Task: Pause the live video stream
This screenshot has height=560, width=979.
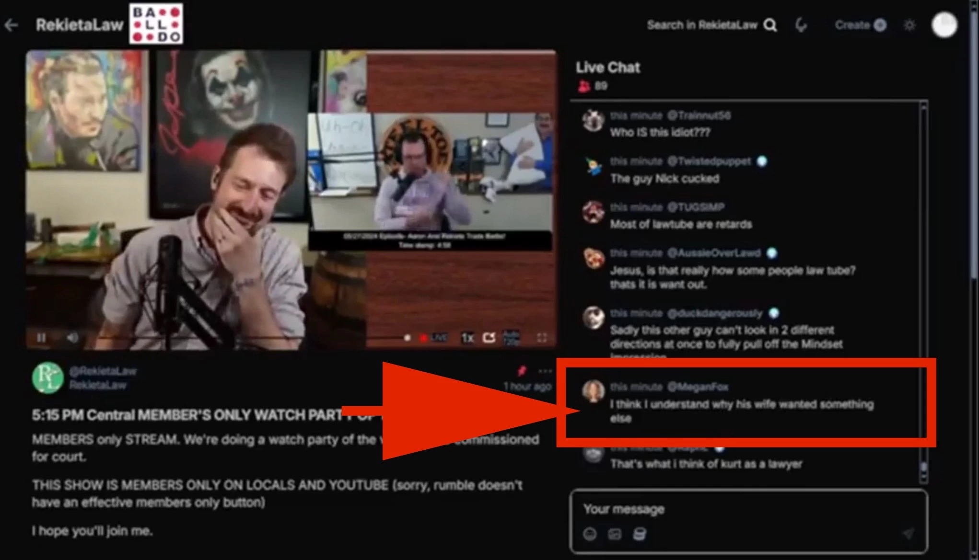Action: click(42, 338)
